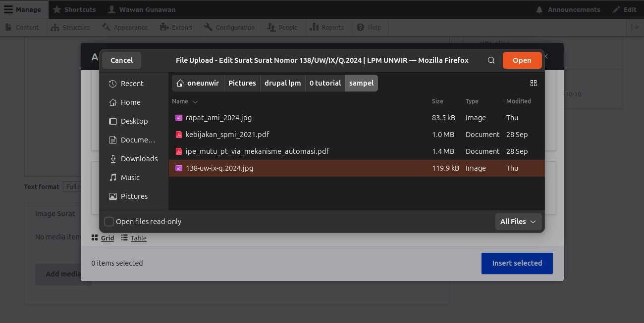
Task: Open the Configuration admin menu
Action: pyautogui.click(x=229, y=27)
